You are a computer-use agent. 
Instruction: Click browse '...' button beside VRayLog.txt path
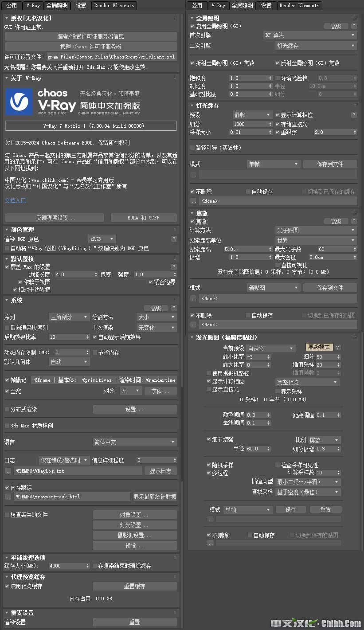point(8,471)
